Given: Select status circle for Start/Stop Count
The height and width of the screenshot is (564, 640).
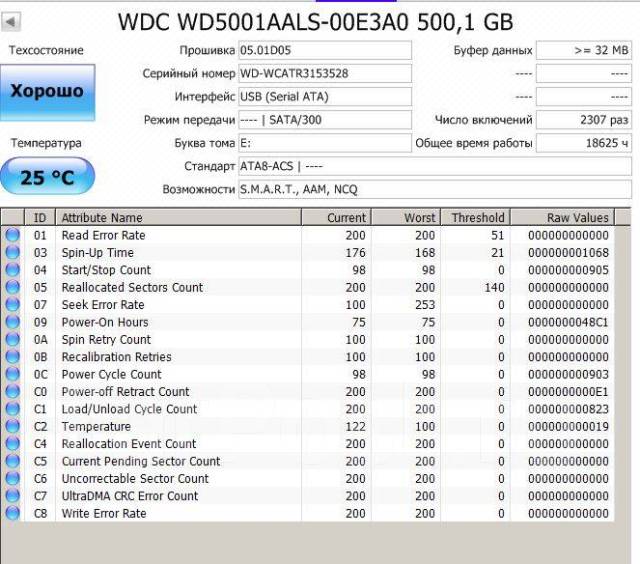Looking at the screenshot, I should tap(13, 270).
